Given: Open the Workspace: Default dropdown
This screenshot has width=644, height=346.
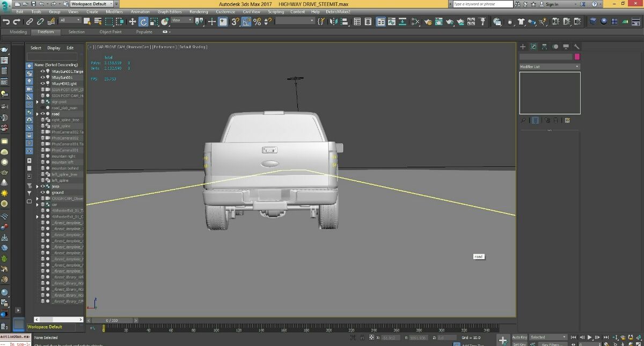Looking at the screenshot, I should pyautogui.click(x=92, y=4).
